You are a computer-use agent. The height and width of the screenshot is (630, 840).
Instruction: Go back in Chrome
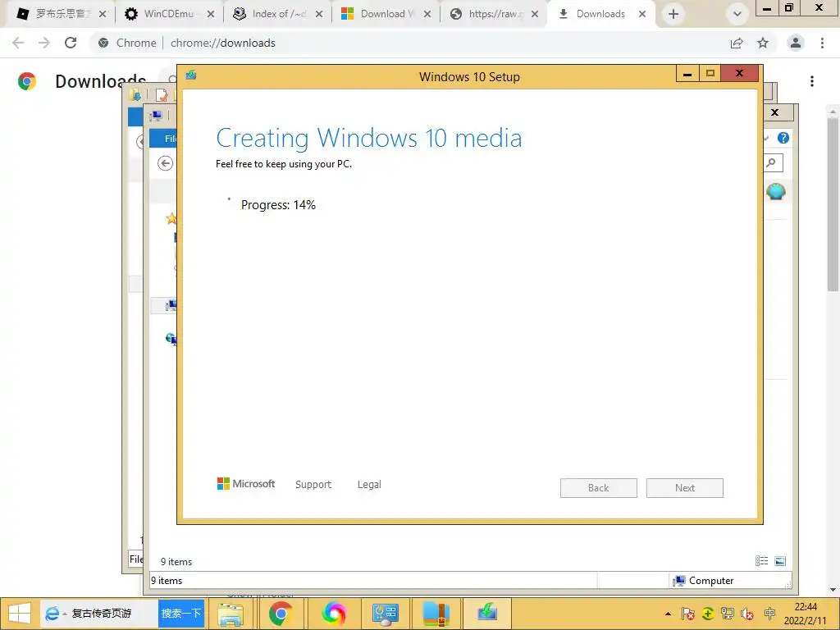18,43
